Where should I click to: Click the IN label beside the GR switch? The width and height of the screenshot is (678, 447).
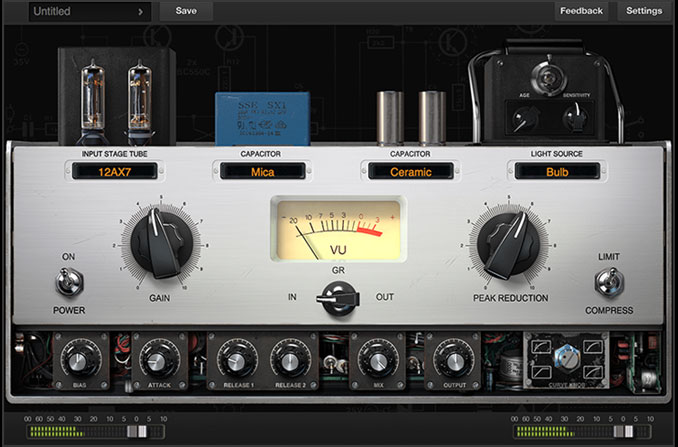click(292, 297)
